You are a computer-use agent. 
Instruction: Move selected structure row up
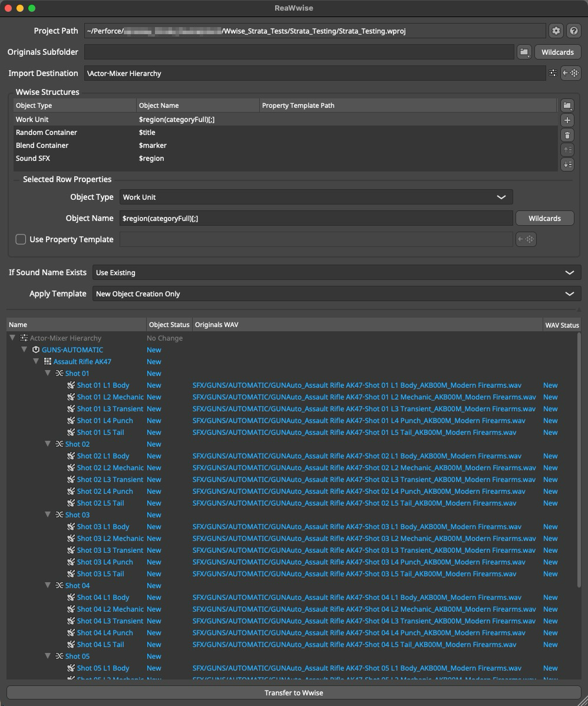tap(567, 150)
